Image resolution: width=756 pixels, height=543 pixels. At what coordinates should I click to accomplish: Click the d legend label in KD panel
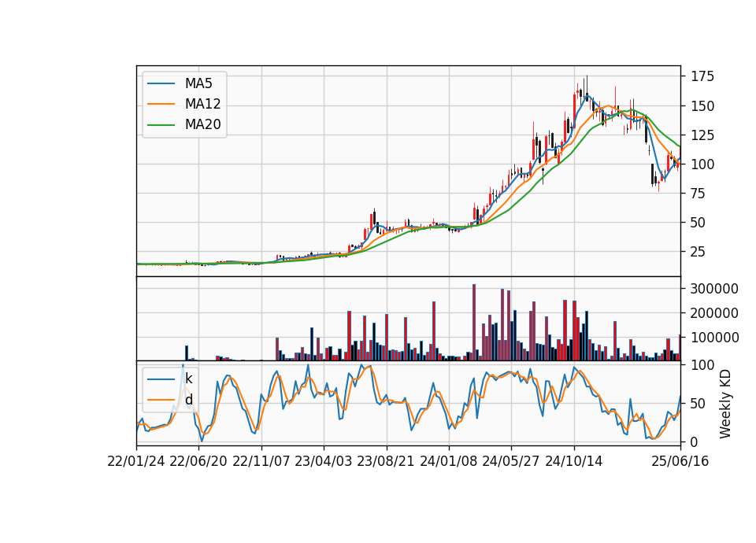point(188,400)
